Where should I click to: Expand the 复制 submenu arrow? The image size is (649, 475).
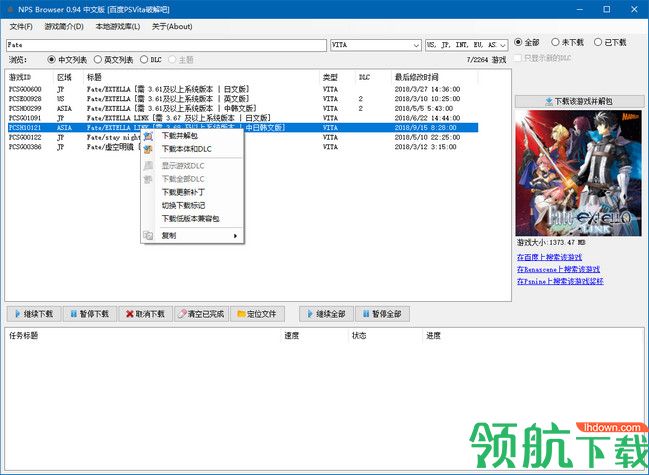point(235,236)
